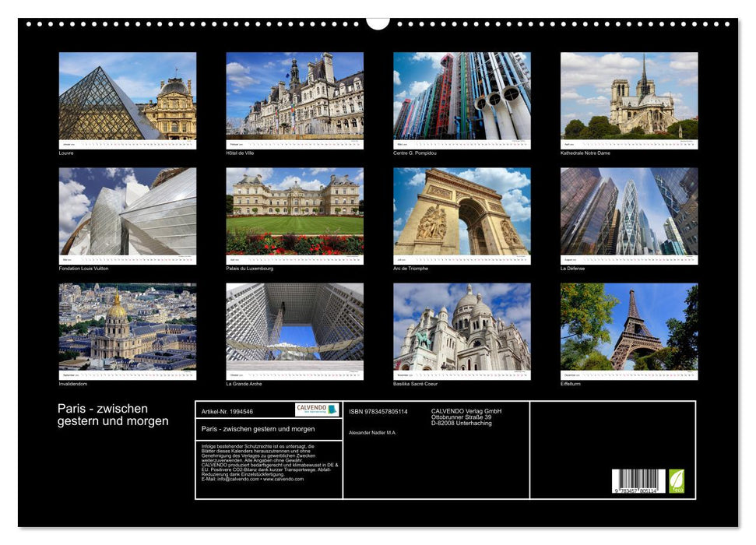This screenshot has height=545, width=756.
Task: Click the www.calvendo.com link
Action: pyautogui.click(x=283, y=480)
